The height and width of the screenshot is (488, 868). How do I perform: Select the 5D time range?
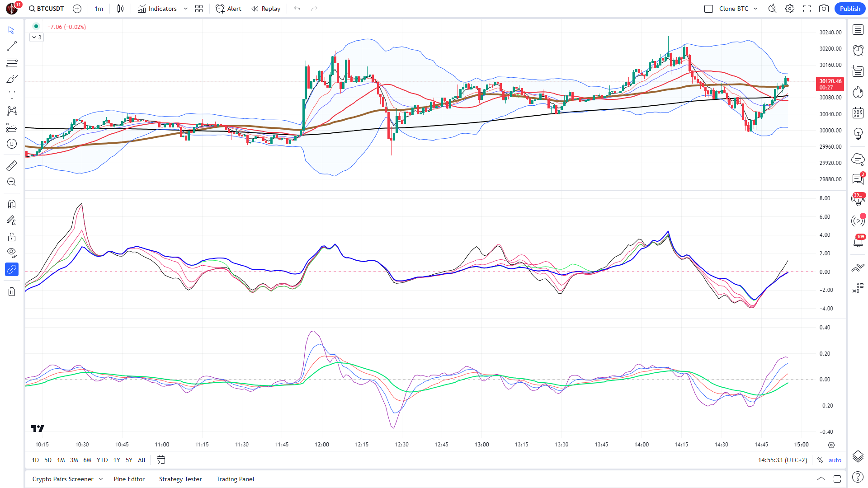click(x=48, y=460)
